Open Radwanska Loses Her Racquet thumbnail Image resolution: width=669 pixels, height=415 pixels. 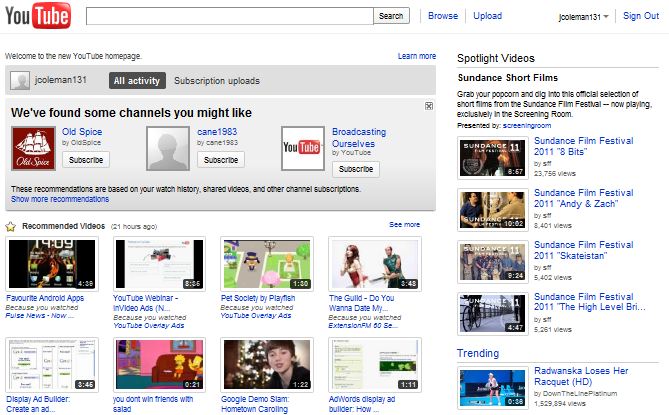coord(493,388)
